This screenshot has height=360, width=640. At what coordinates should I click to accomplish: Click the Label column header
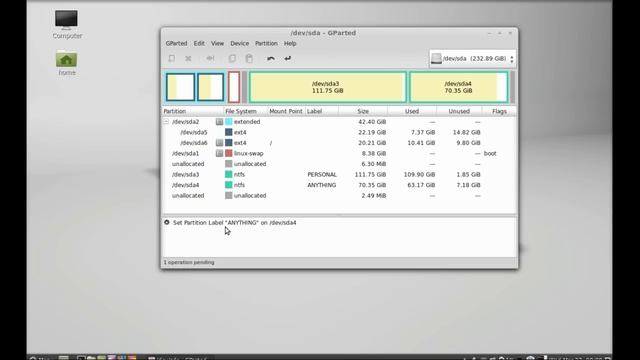(322, 111)
